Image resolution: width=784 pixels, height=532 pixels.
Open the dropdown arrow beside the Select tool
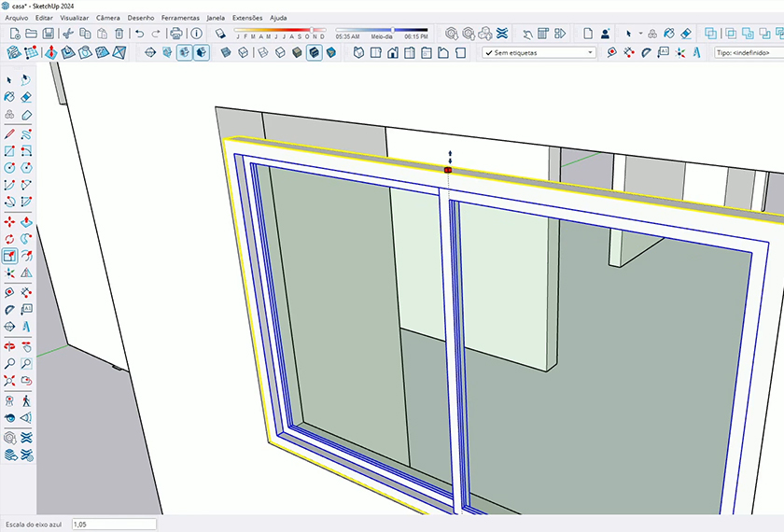[640, 34]
